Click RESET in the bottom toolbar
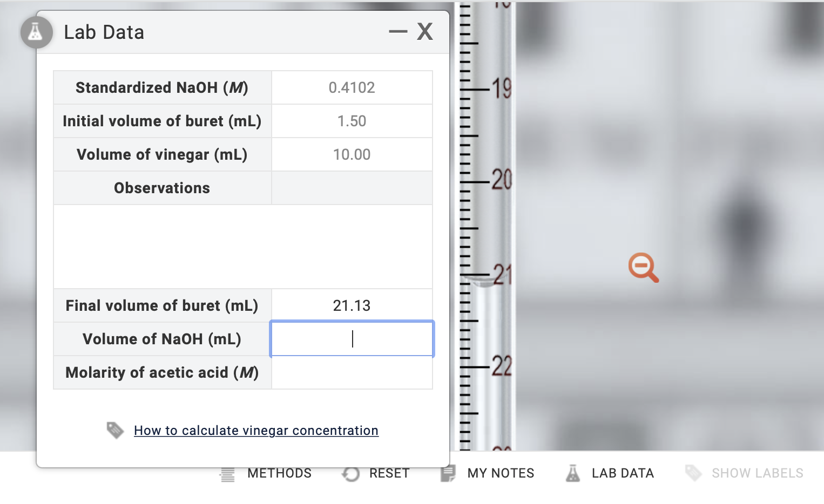 click(389, 473)
